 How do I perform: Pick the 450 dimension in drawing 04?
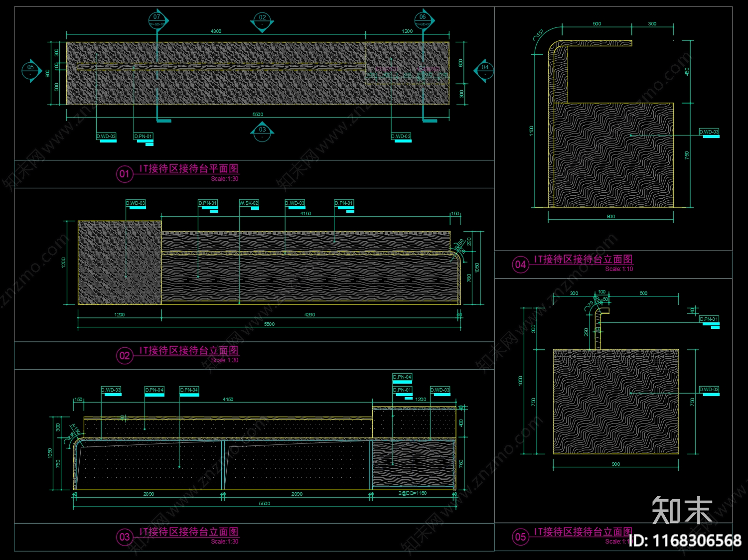(687, 72)
